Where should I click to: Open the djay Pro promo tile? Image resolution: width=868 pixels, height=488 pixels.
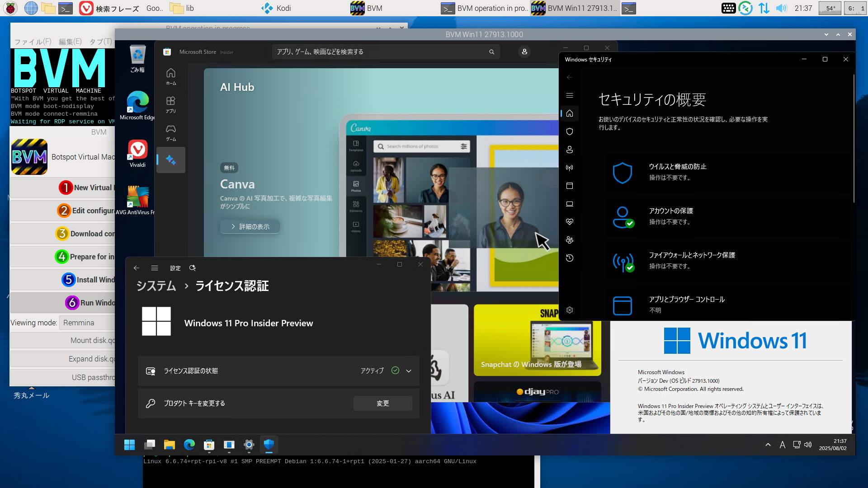pyautogui.click(x=537, y=392)
